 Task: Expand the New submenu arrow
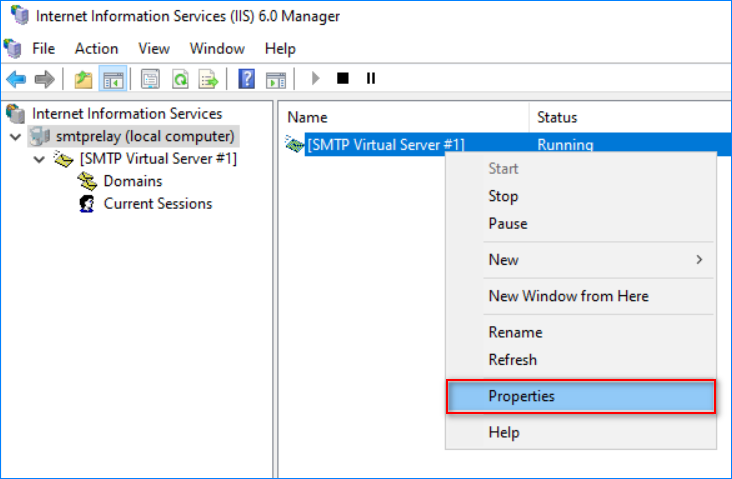(x=699, y=260)
